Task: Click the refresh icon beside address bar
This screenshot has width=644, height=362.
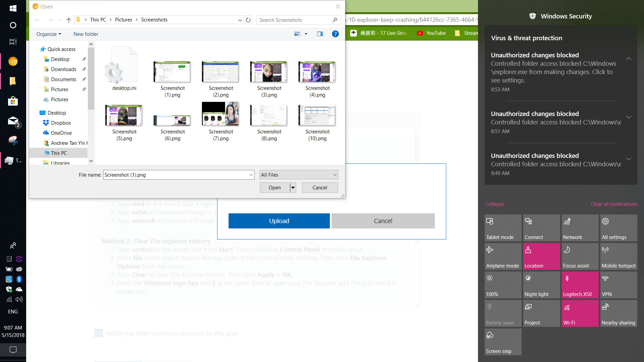Action: 248,20
